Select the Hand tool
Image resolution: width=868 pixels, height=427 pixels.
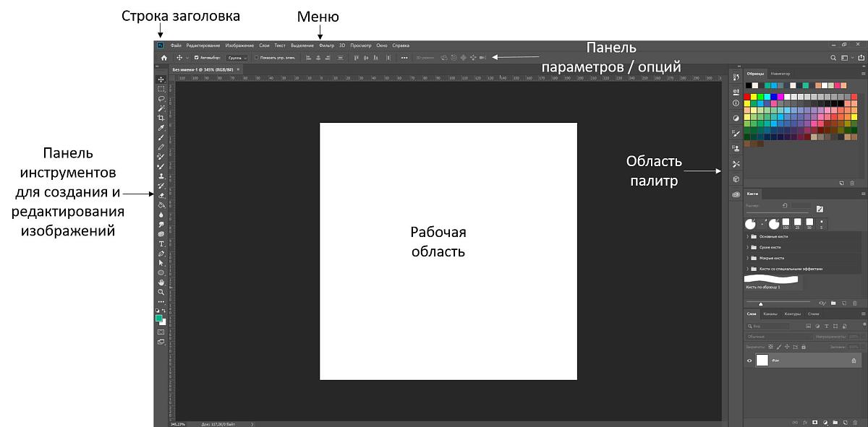(161, 282)
